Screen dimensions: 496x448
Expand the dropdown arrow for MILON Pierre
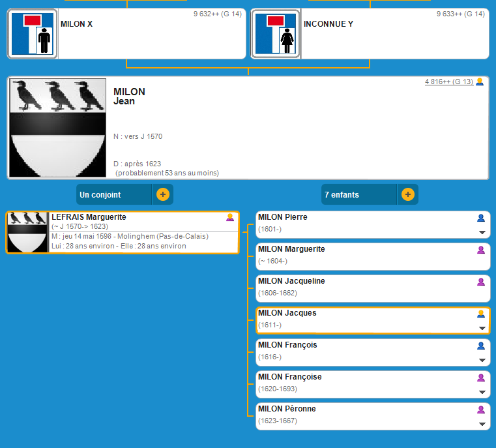click(482, 232)
